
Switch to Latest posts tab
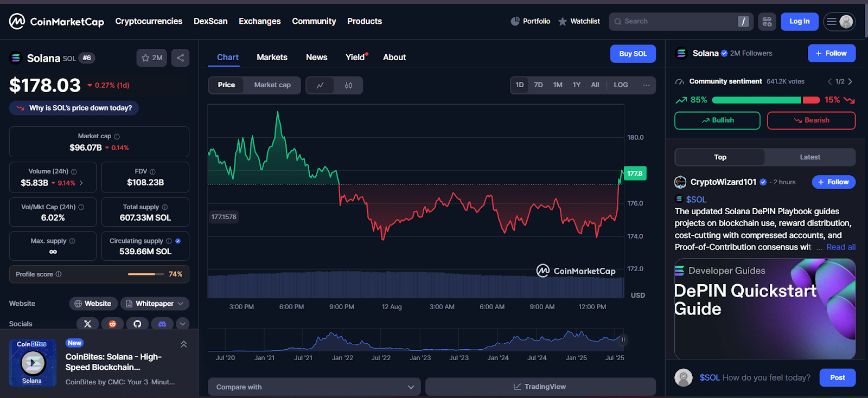pos(809,157)
